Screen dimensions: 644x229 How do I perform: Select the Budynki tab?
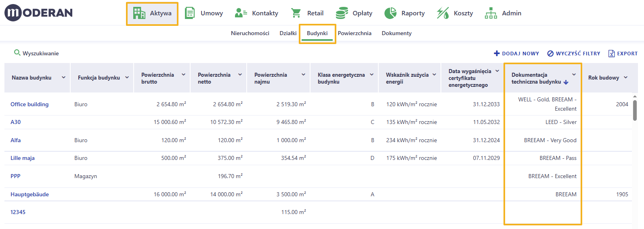tap(317, 33)
